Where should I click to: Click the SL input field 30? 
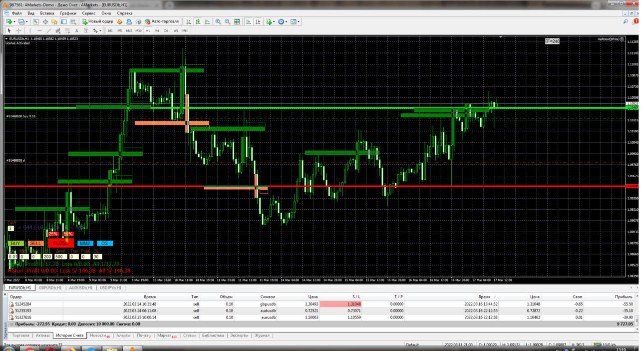point(97,257)
